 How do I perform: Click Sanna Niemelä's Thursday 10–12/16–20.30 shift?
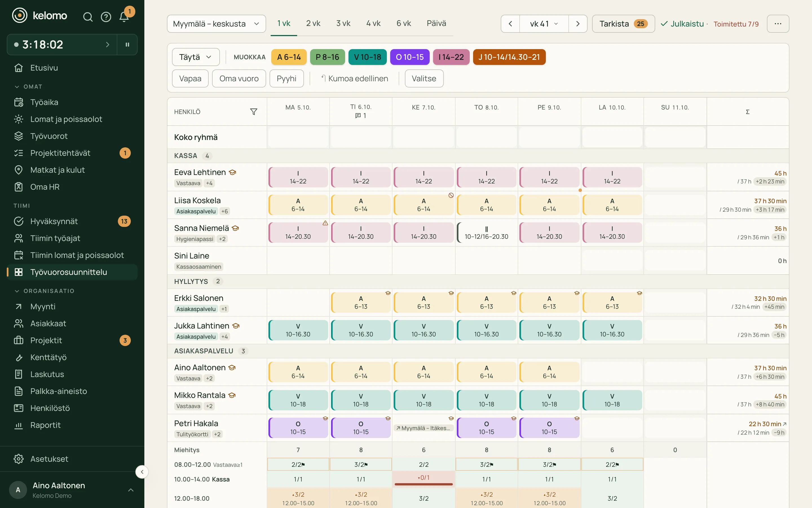click(x=486, y=233)
